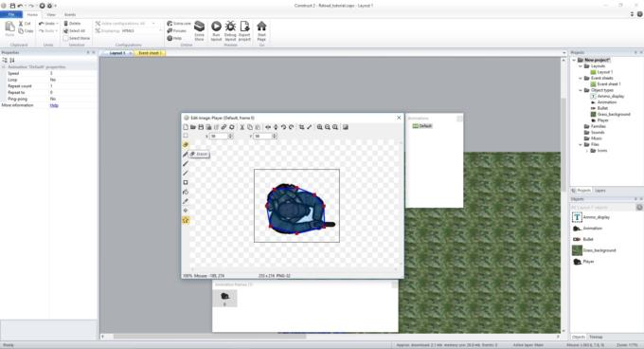Select the Eraser tool in image editor

tap(186, 145)
